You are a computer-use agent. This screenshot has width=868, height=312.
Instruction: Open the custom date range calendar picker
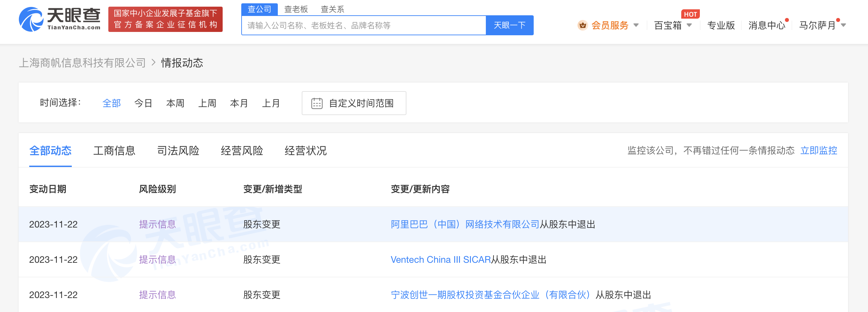click(x=354, y=103)
